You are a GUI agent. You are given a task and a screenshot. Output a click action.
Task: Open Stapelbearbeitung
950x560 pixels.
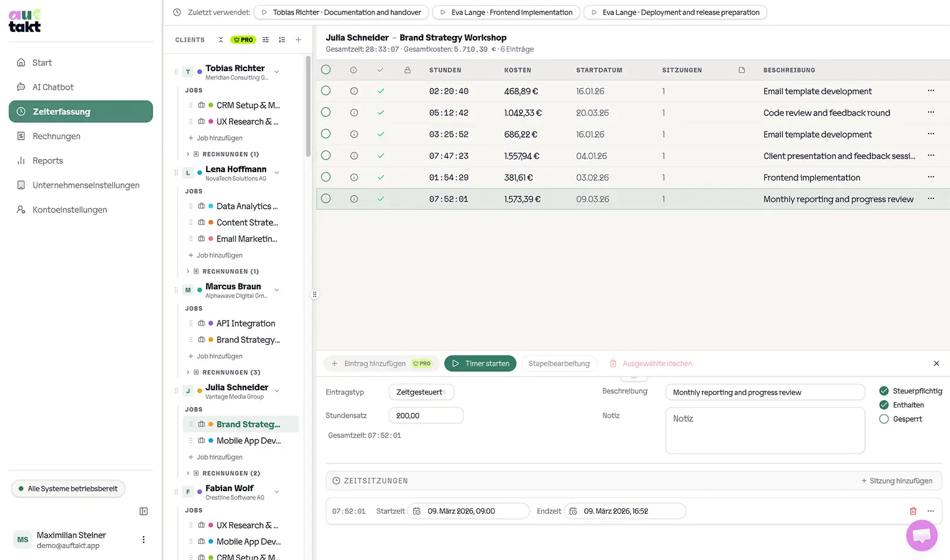[559, 363]
